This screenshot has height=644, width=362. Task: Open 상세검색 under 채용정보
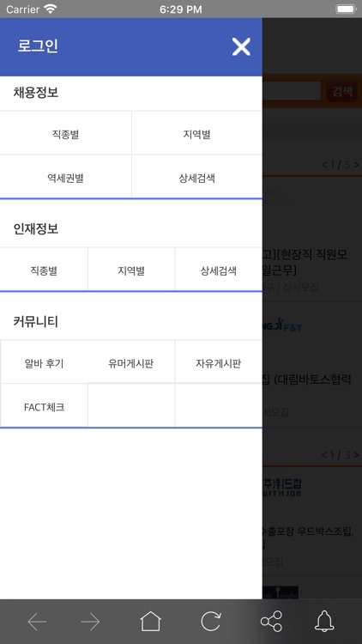197,178
